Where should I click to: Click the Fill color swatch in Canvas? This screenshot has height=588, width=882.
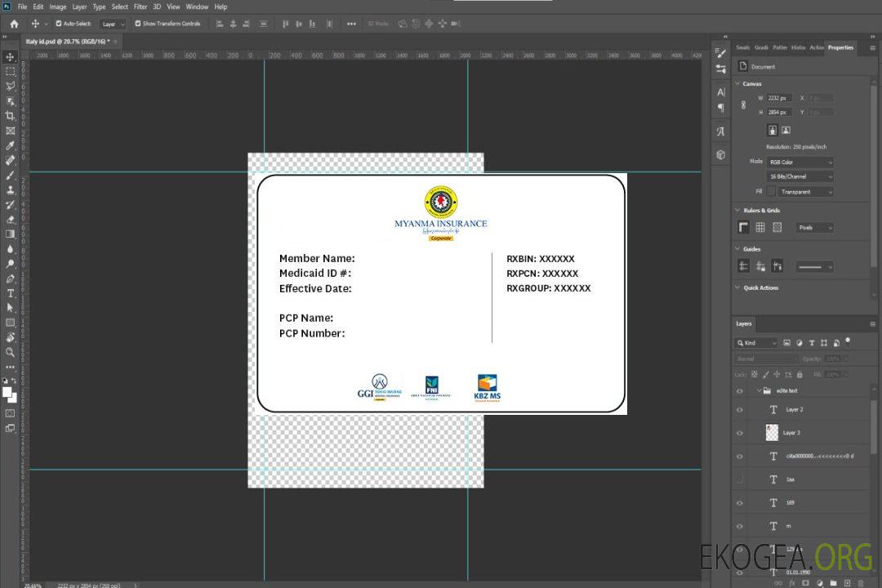771,191
